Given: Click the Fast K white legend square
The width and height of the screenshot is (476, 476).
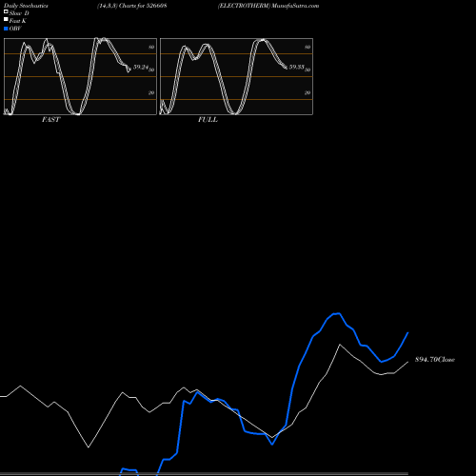Looking at the screenshot, I should coord(6,19).
